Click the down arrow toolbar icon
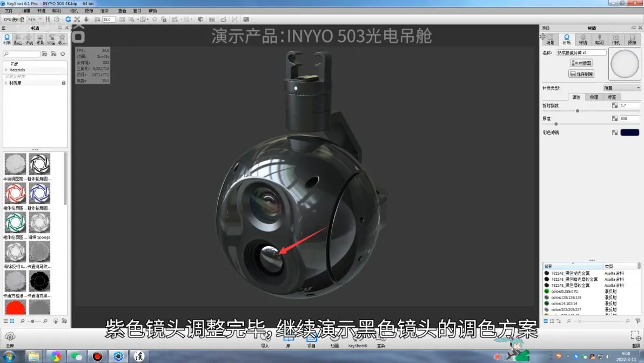Image resolution: width=644 pixels, height=363 pixels. [86, 19]
